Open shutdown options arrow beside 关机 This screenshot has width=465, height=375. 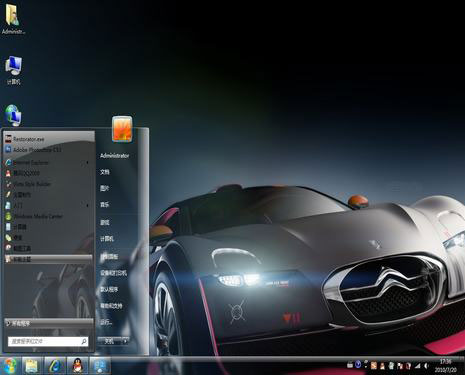[125, 341]
